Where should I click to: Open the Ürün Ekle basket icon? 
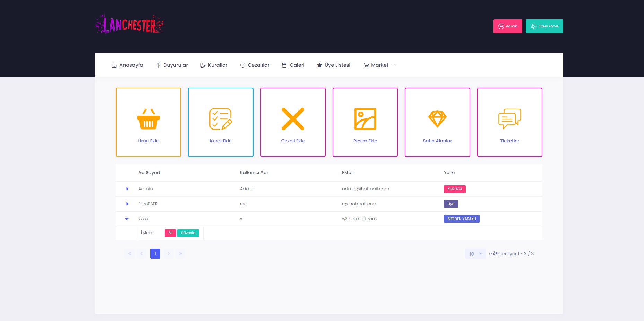(148, 119)
